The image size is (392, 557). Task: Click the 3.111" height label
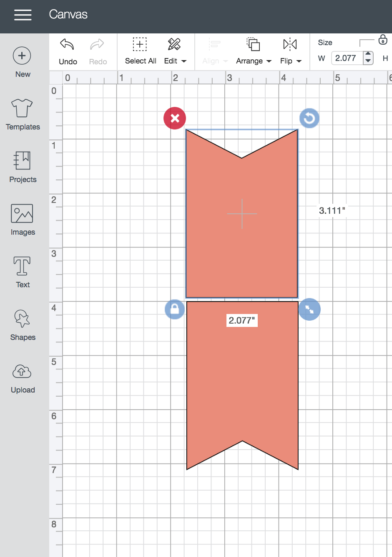[332, 210]
